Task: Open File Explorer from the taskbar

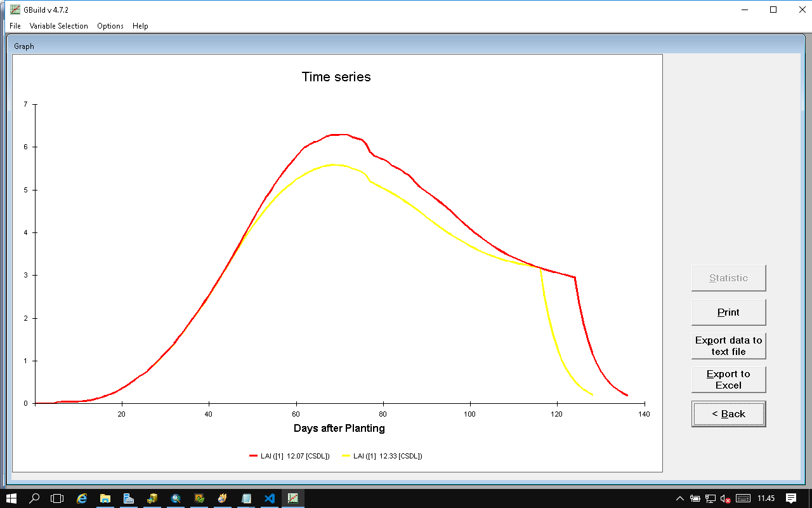Action: click(x=105, y=498)
